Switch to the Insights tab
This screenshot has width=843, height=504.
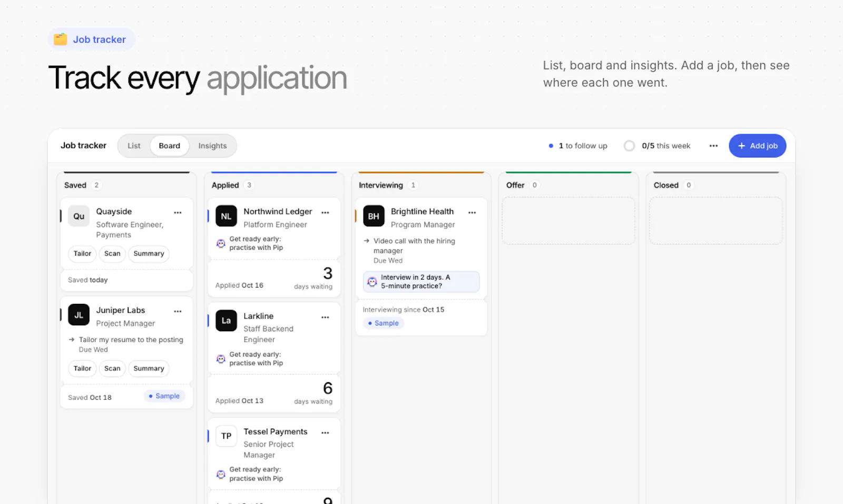pos(212,146)
